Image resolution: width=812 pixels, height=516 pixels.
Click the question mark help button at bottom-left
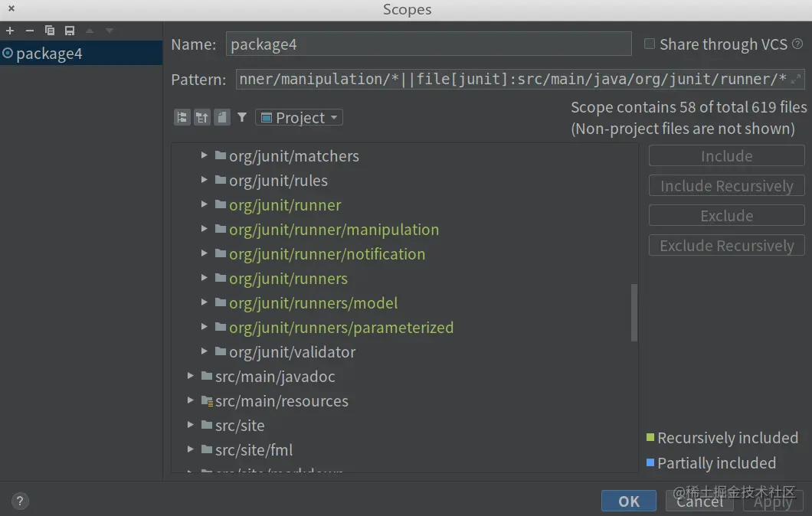pyautogui.click(x=21, y=501)
